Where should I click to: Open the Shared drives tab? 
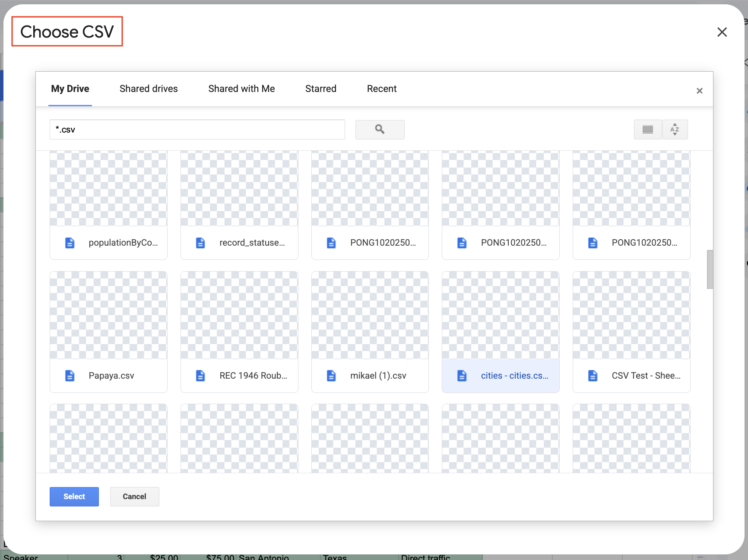pos(149,89)
